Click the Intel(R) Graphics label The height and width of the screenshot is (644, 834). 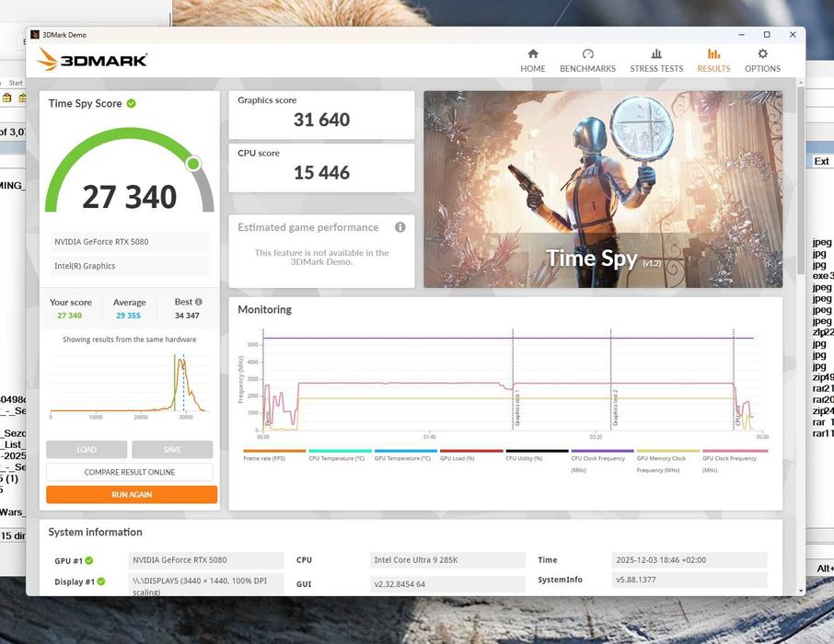(129, 266)
